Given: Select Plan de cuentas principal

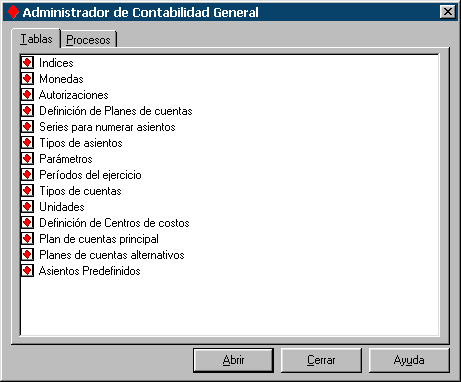Looking at the screenshot, I should tap(99, 239).
